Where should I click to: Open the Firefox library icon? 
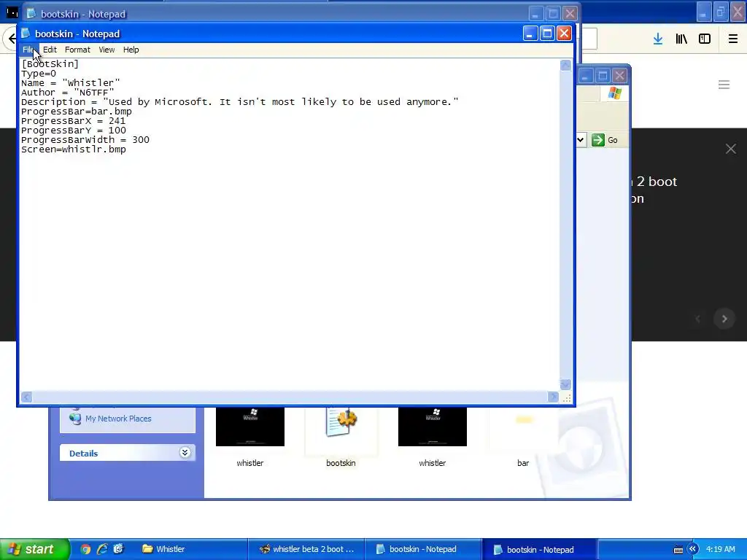(681, 39)
